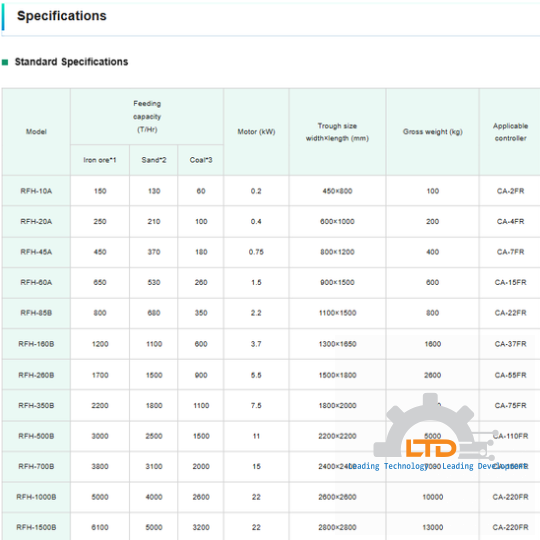Select model cell RFH-60A
The width and height of the screenshot is (540, 540).
[x=36, y=282]
